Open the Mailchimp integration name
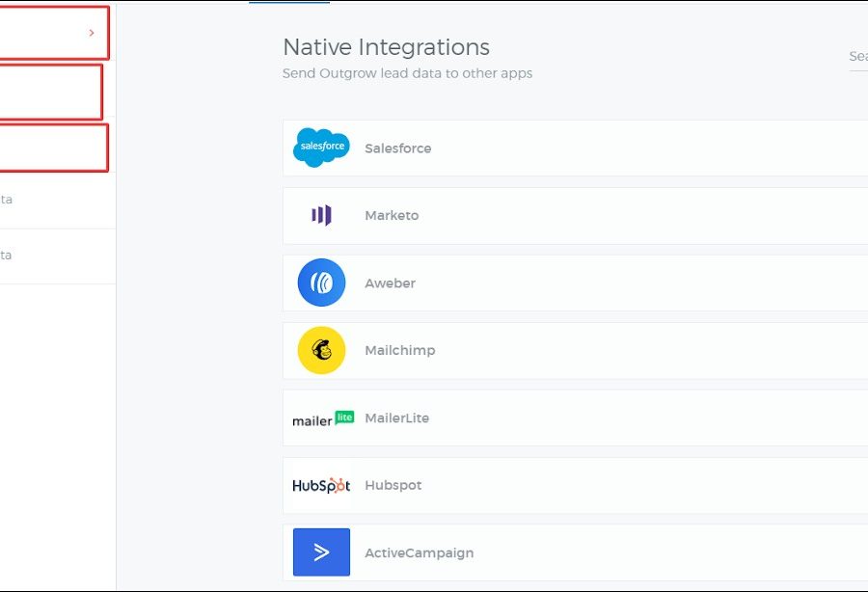Viewport: 868px width, 592px height. pyautogui.click(x=399, y=351)
